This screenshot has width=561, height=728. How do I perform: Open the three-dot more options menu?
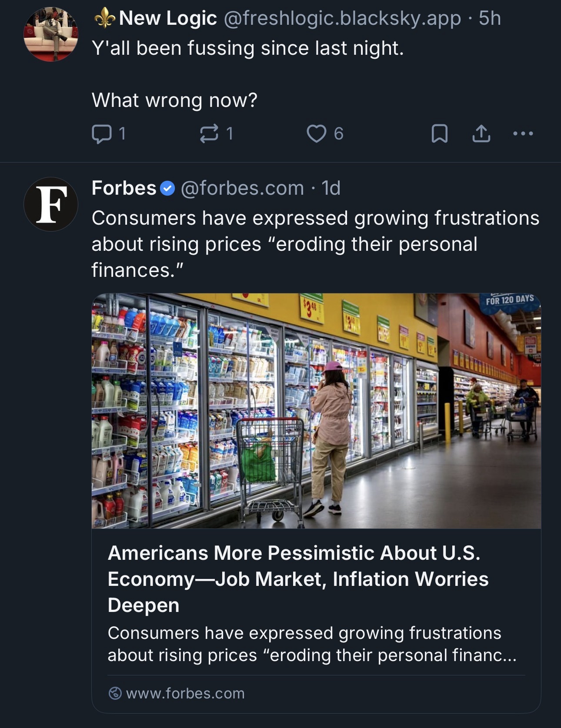coord(523,134)
